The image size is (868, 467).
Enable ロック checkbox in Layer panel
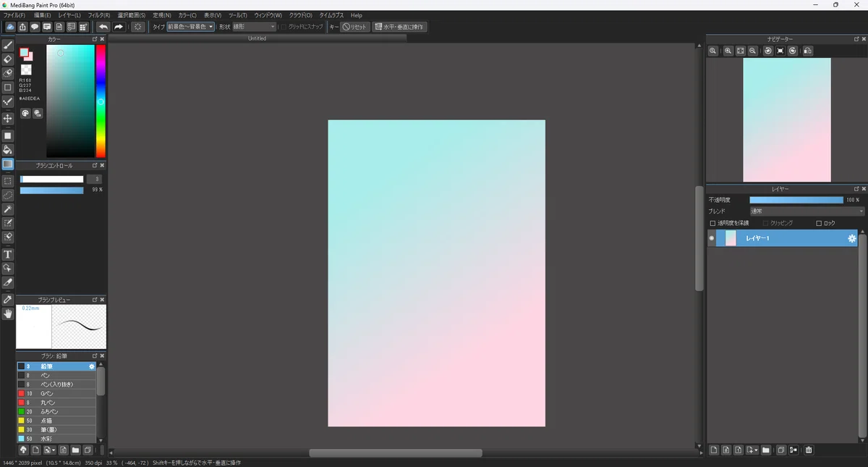[819, 223]
